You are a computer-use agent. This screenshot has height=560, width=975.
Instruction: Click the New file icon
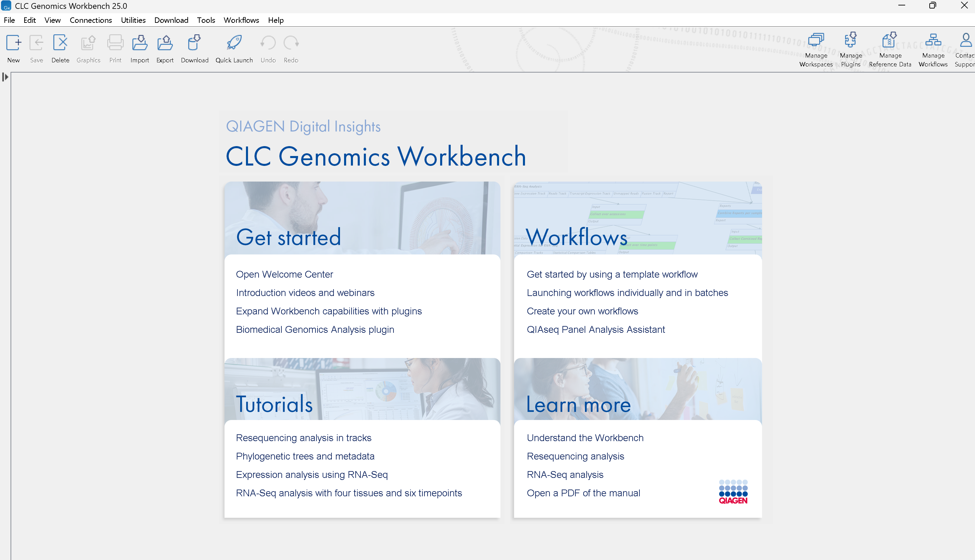tap(13, 42)
